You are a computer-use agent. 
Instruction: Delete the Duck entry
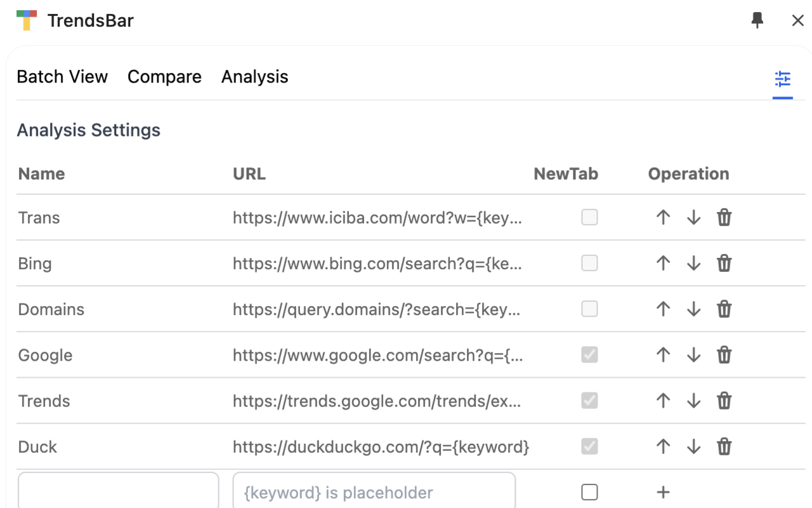[724, 447]
